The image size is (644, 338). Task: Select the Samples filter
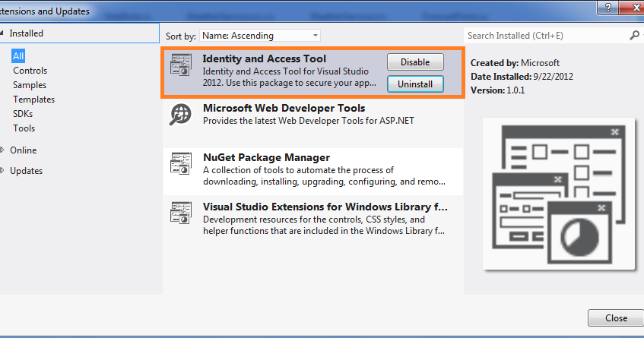(x=30, y=85)
